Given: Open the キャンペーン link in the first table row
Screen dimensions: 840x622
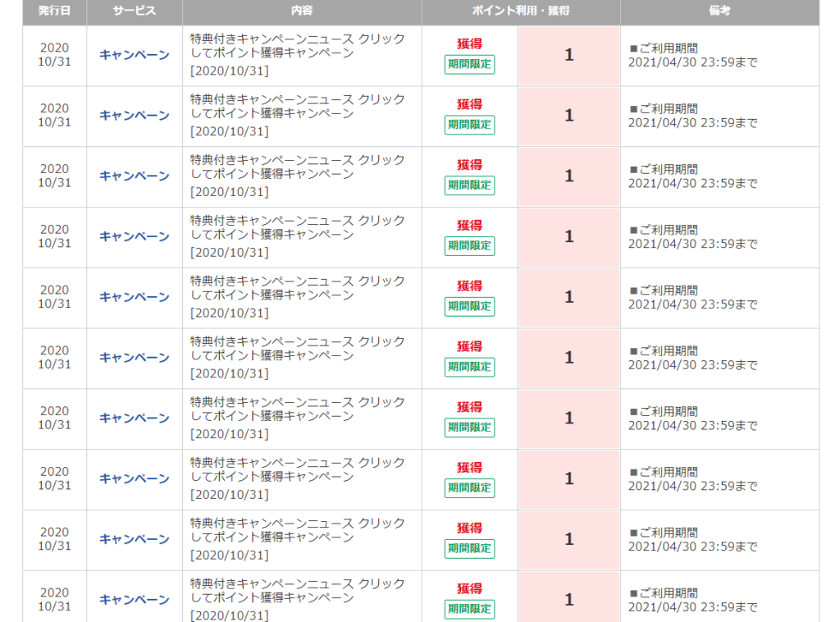Looking at the screenshot, I should pyautogui.click(x=135, y=55).
